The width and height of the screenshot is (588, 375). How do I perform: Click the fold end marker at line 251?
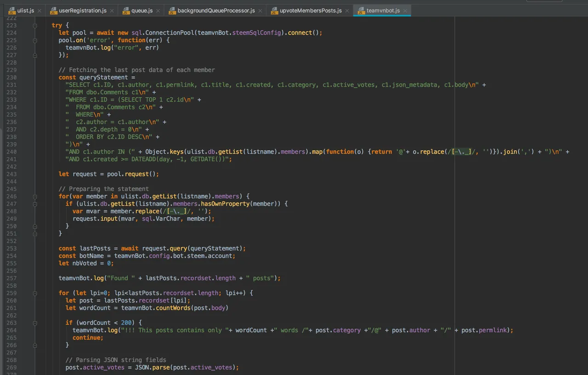35,234
